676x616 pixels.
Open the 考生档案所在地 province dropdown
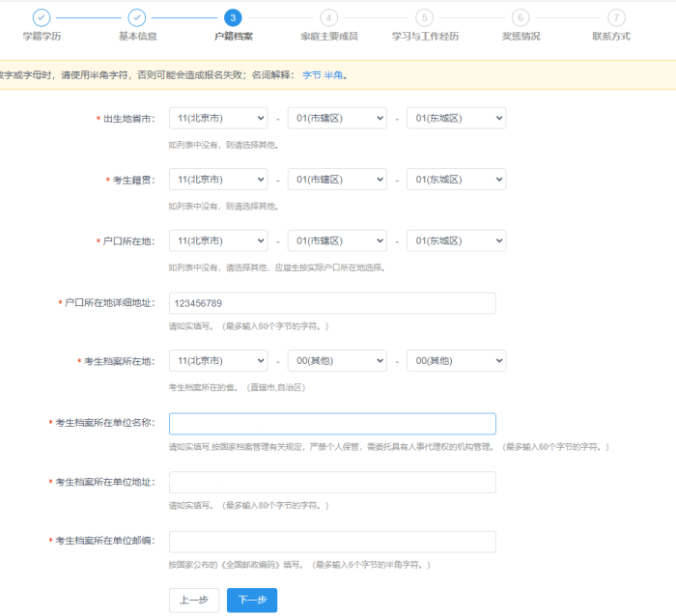218,360
